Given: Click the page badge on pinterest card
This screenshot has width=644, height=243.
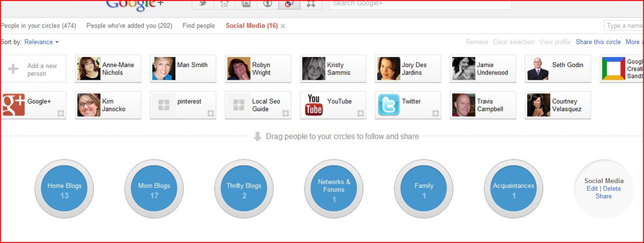Looking at the screenshot, I should point(211,114).
